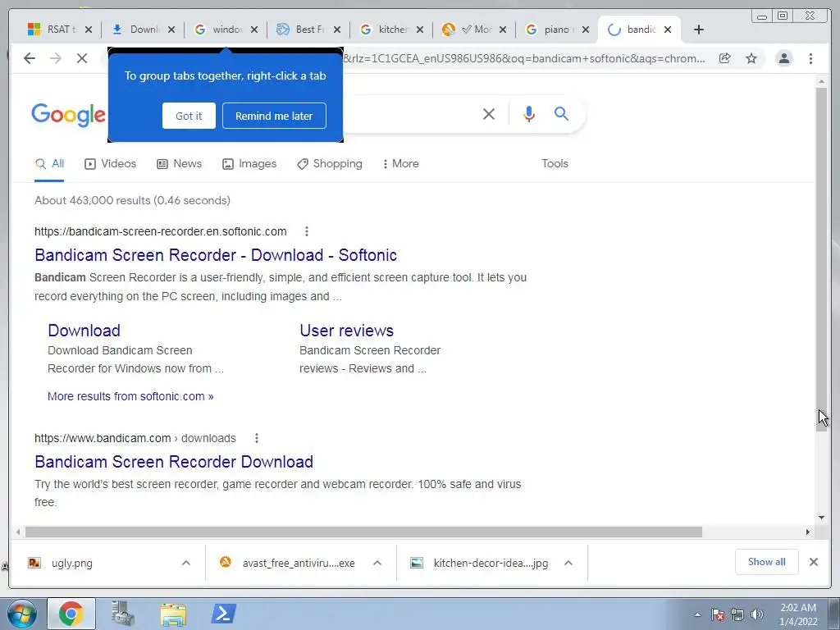Click the horizontal scrollbar thumb
This screenshot has height=630, width=840.
point(363,532)
